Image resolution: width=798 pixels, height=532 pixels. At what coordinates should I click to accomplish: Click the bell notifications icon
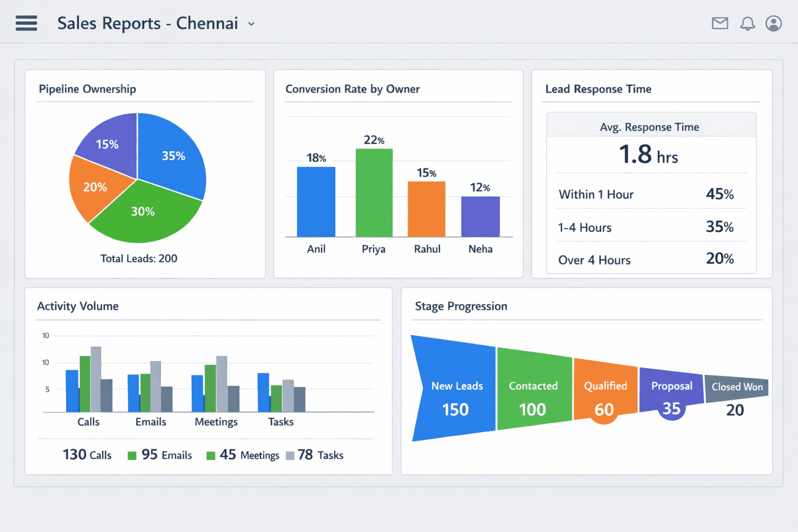[748, 23]
